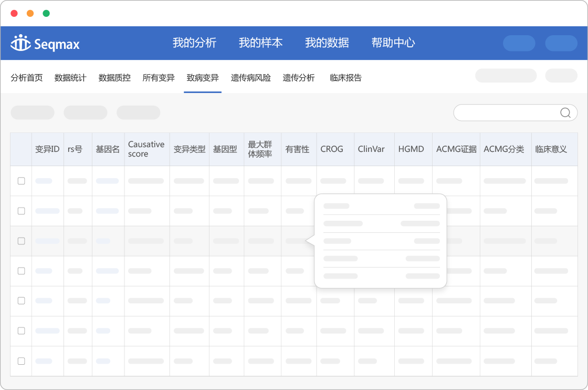Tick the checkbox in the second table row
Viewport: 588px width, 390px height.
22,211
